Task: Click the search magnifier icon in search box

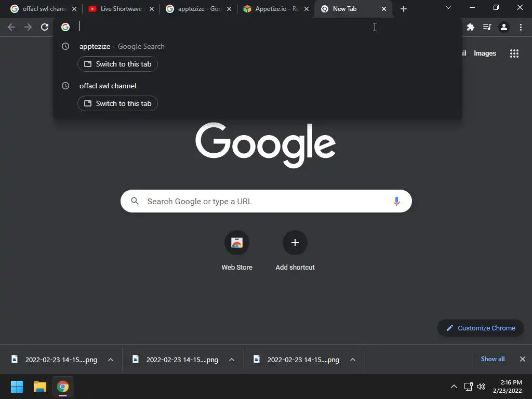Action: coord(135,201)
